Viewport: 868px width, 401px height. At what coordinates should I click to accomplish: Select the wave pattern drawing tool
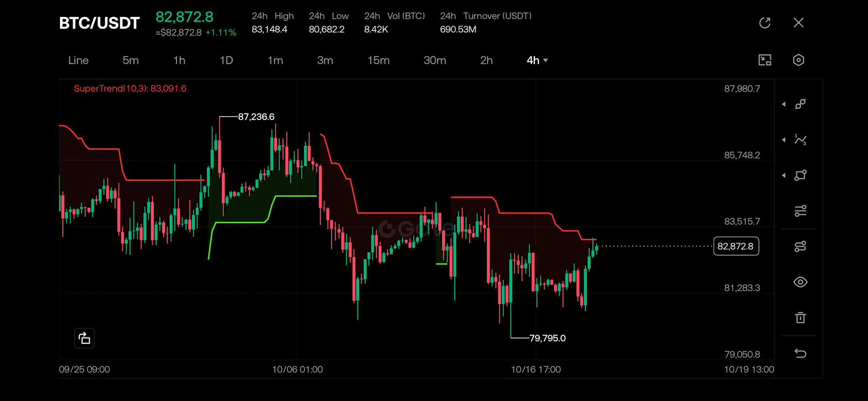click(x=801, y=139)
